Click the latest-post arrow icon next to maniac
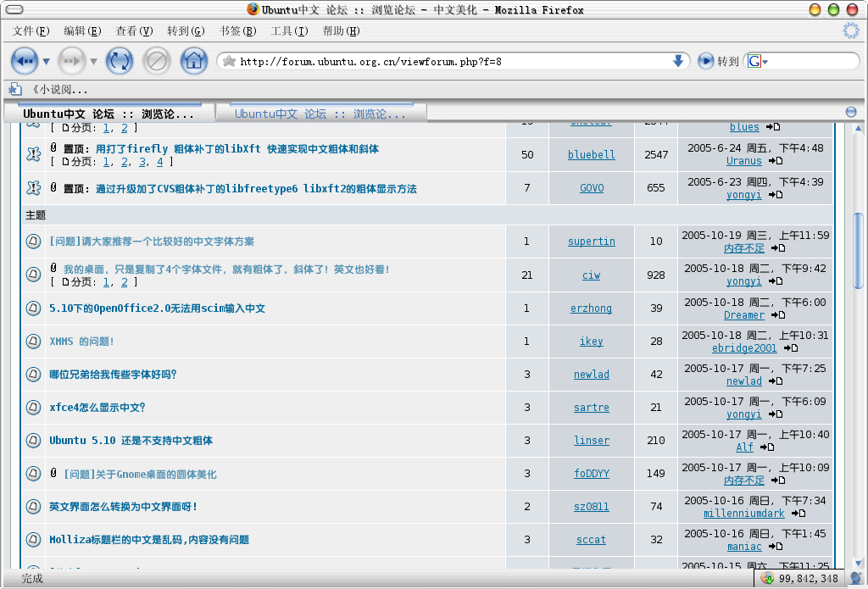This screenshot has width=868, height=589. pyautogui.click(x=776, y=547)
